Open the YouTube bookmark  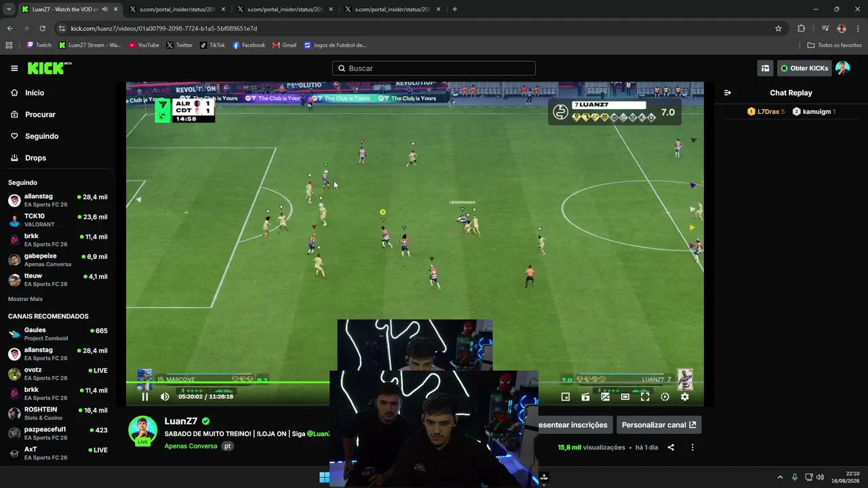pyautogui.click(x=144, y=45)
